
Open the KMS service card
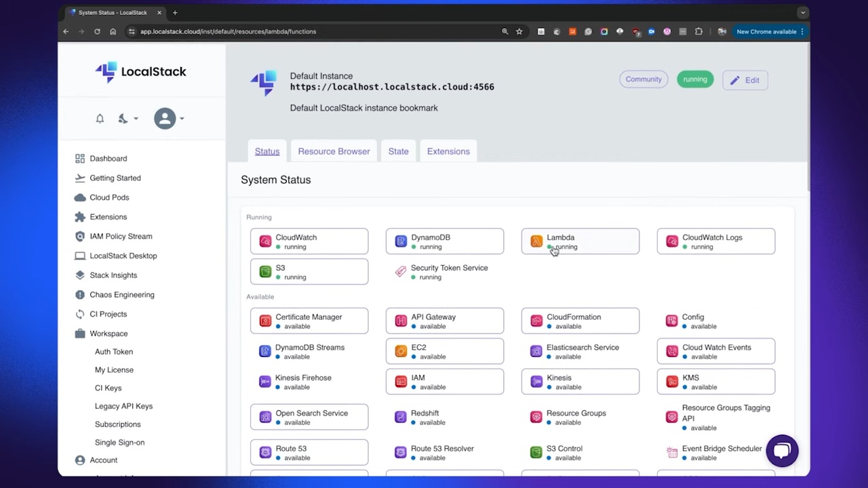coord(716,382)
